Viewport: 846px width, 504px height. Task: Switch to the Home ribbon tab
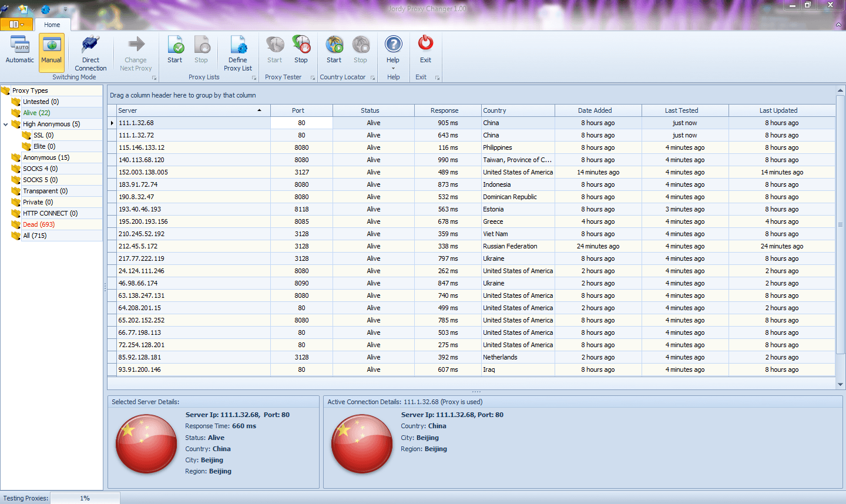click(x=52, y=25)
